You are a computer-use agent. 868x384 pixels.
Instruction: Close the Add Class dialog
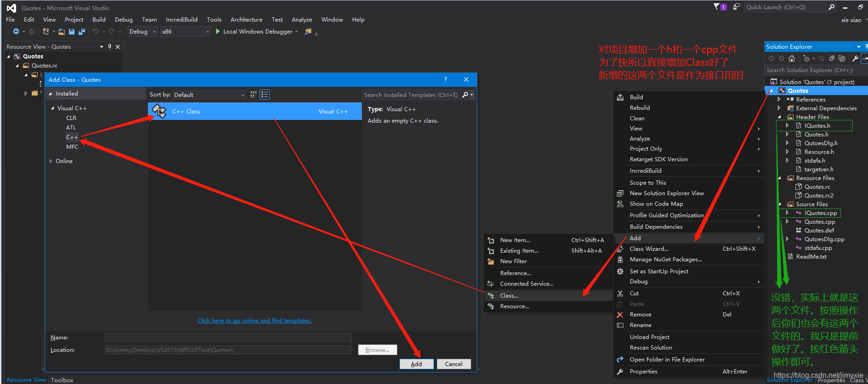click(x=466, y=79)
